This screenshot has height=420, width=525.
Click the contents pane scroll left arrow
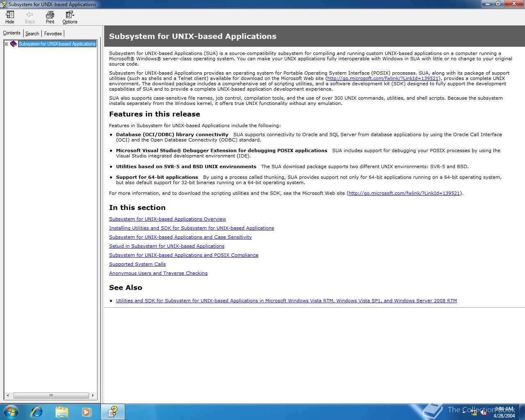(8, 396)
